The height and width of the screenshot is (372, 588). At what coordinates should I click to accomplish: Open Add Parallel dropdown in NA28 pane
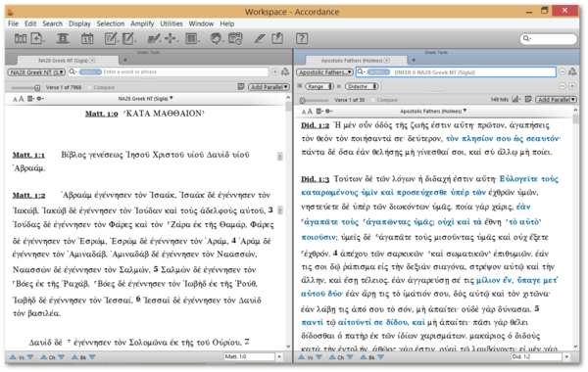click(269, 87)
